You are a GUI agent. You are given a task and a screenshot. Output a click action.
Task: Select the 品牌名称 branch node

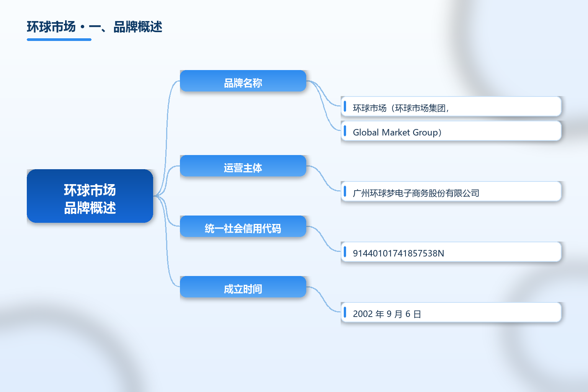243,81
